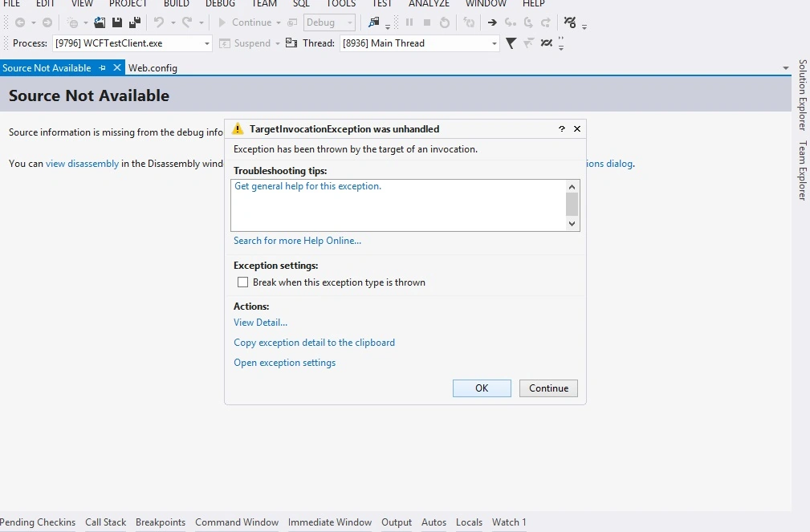Open the Thread dropdown showing Main Thread
This screenshot has height=532, width=810.
[420, 43]
